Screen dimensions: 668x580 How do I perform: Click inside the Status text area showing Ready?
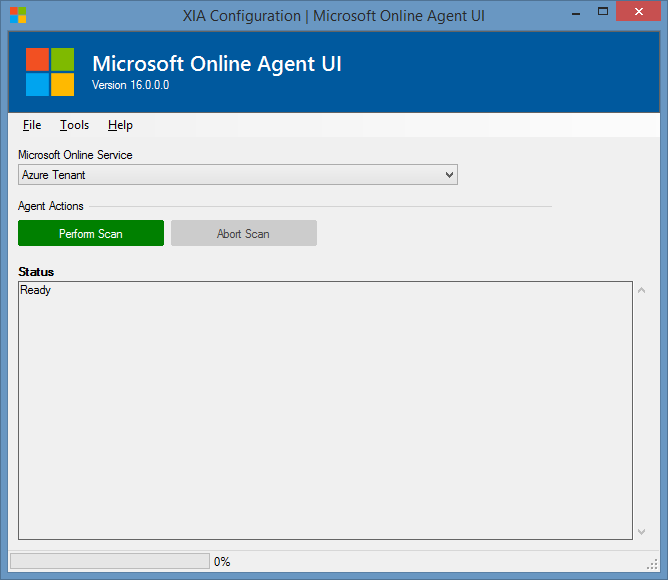(325, 410)
